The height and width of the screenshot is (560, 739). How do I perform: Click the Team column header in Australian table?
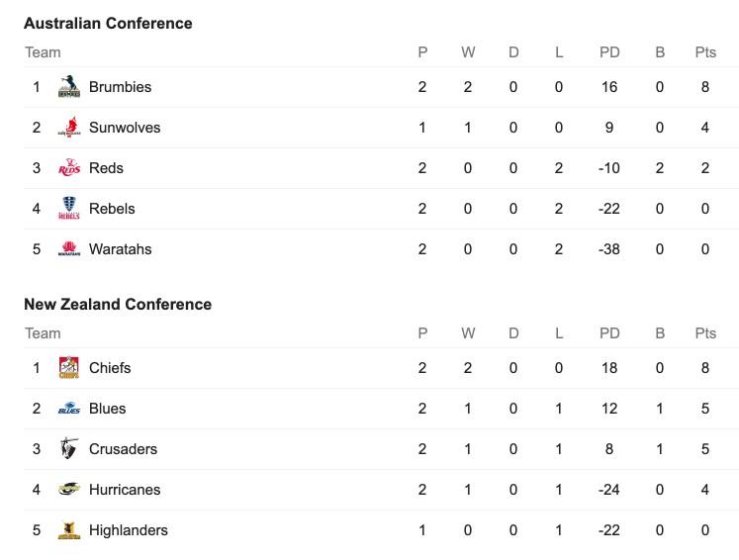pyautogui.click(x=43, y=52)
